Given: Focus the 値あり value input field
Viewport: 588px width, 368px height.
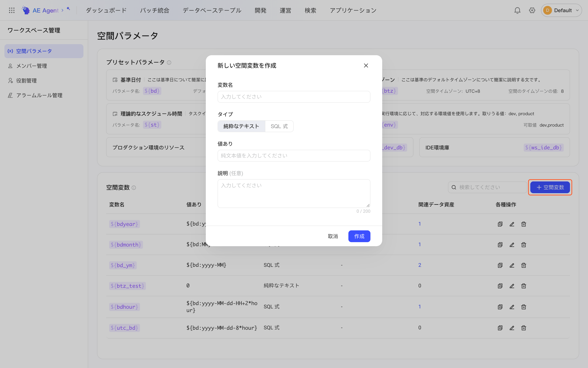Looking at the screenshot, I should (294, 155).
